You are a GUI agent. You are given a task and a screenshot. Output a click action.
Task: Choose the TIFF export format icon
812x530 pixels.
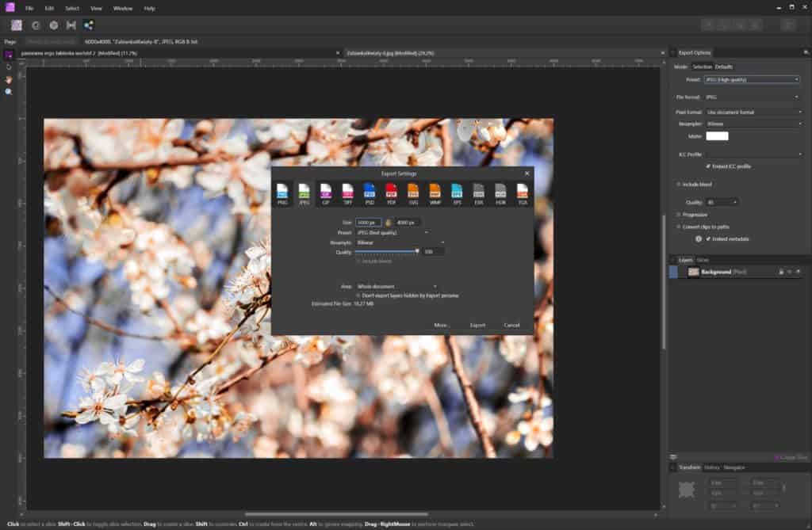[347, 193]
